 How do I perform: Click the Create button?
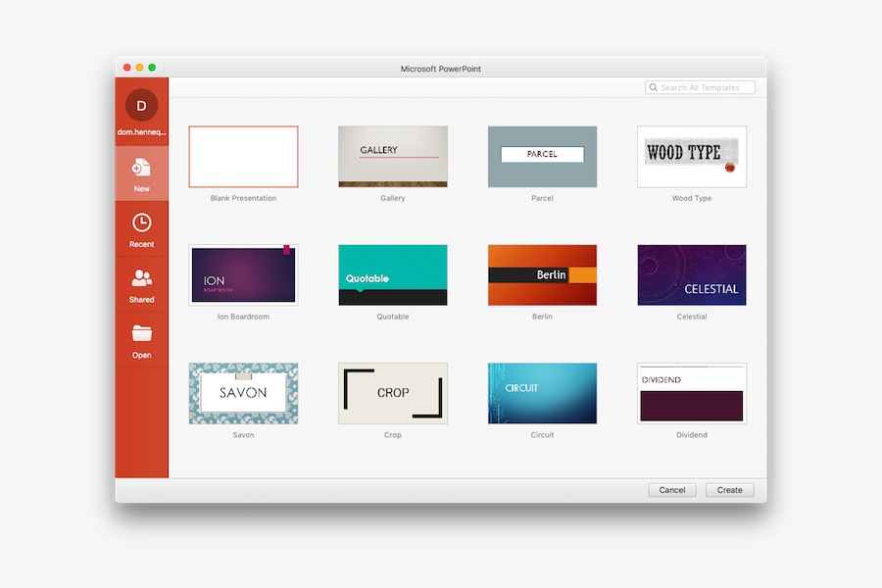coord(729,489)
